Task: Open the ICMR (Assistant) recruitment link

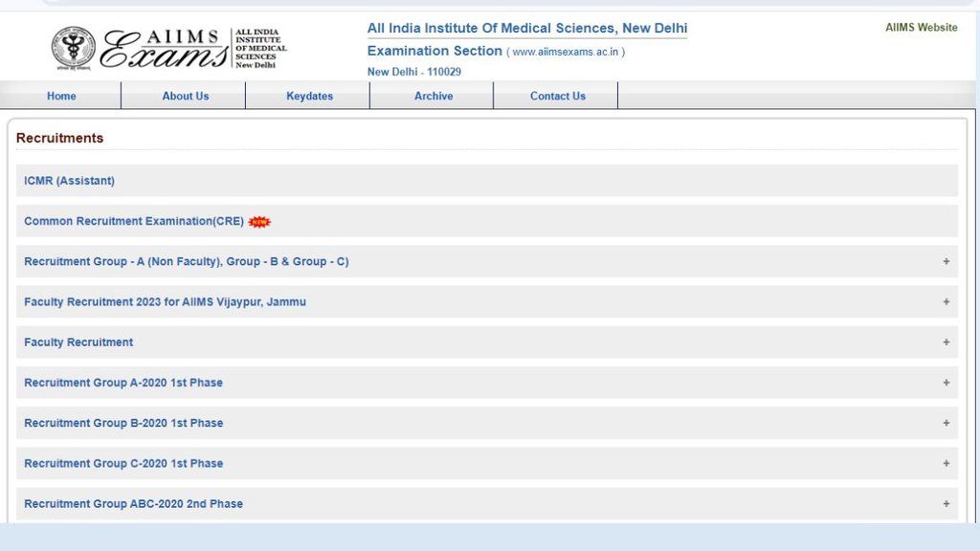Action: (69, 181)
